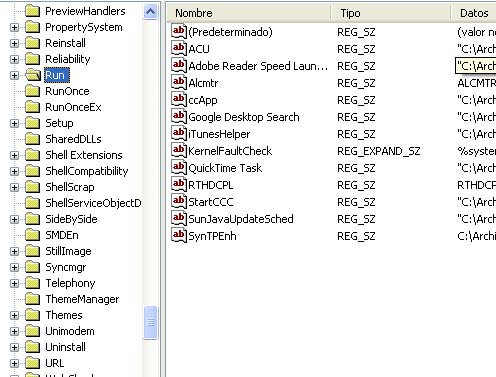Image resolution: width=496 pixels, height=377 pixels.
Task: Select the Reliability key label
Action: pyautogui.click(x=68, y=59)
